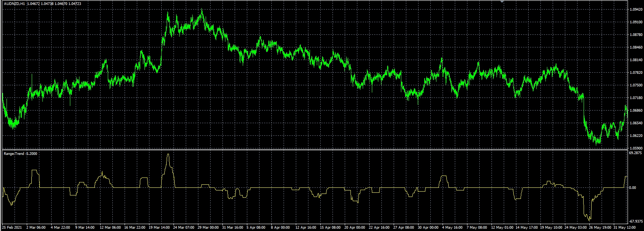Click the tallest yellow Range-Trend indicator peak
Screen dimensions: 644x231
point(168,155)
